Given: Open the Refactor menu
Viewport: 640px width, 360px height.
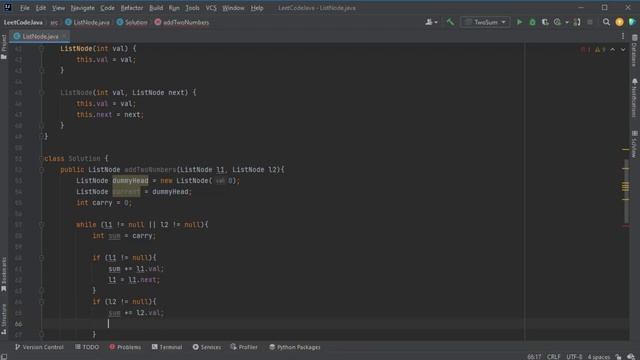Looking at the screenshot, I should (x=131, y=8).
